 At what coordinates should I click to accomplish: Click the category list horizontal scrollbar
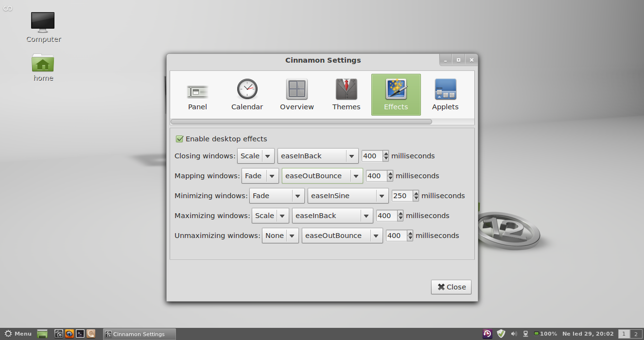pyautogui.click(x=301, y=121)
